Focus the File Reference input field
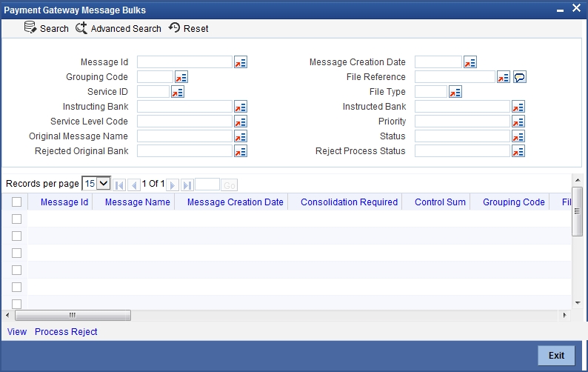 click(455, 77)
